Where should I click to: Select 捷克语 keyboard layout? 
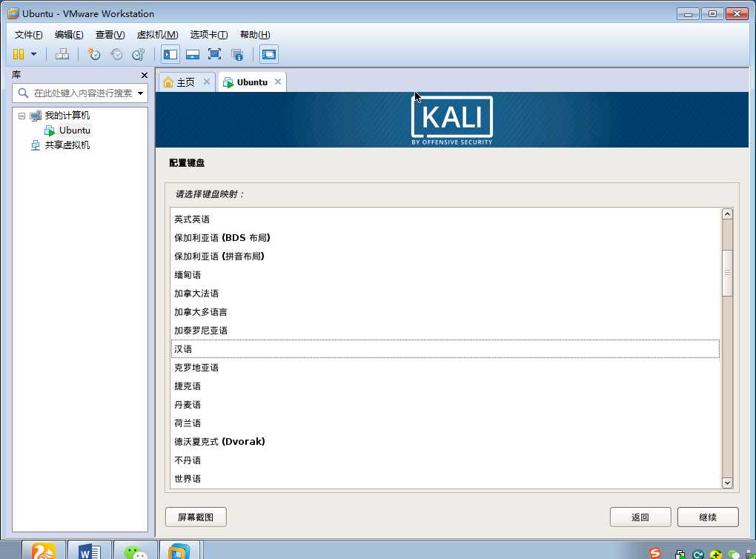[445, 386]
